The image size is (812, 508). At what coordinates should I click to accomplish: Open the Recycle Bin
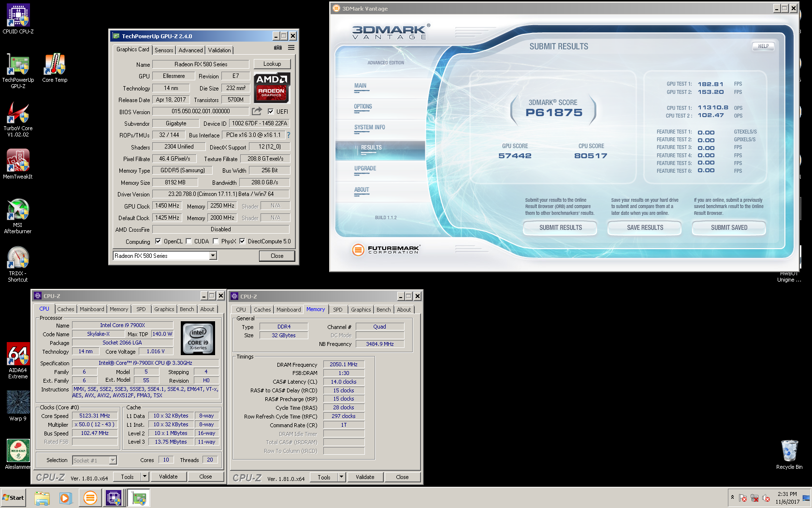(x=789, y=454)
